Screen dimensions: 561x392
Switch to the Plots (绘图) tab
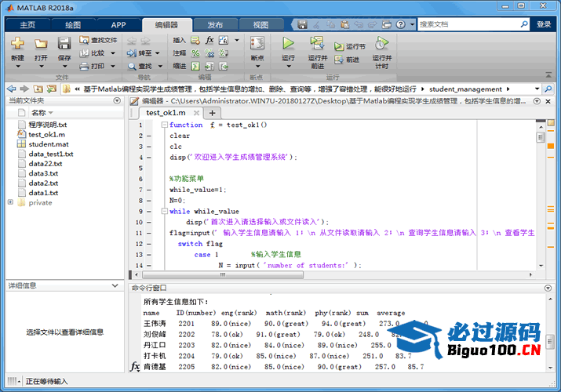73,24
